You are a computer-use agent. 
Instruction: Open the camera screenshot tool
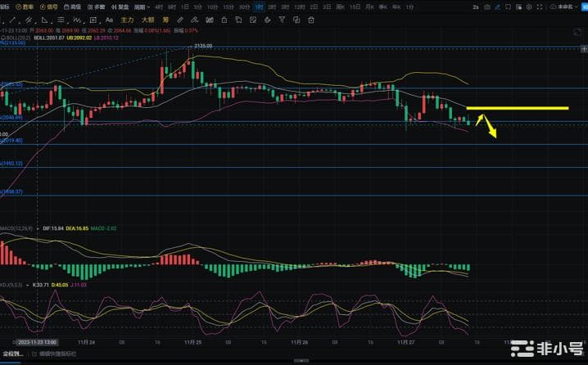(486, 7)
